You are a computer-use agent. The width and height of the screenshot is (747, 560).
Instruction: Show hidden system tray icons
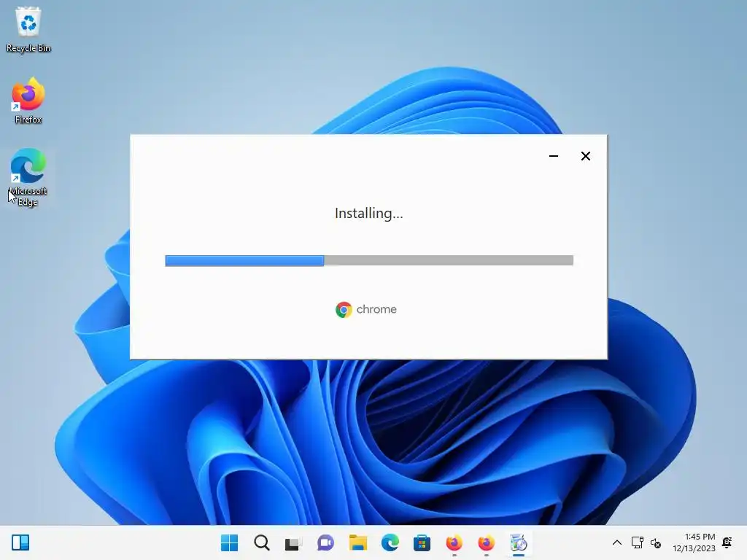pos(617,542)
